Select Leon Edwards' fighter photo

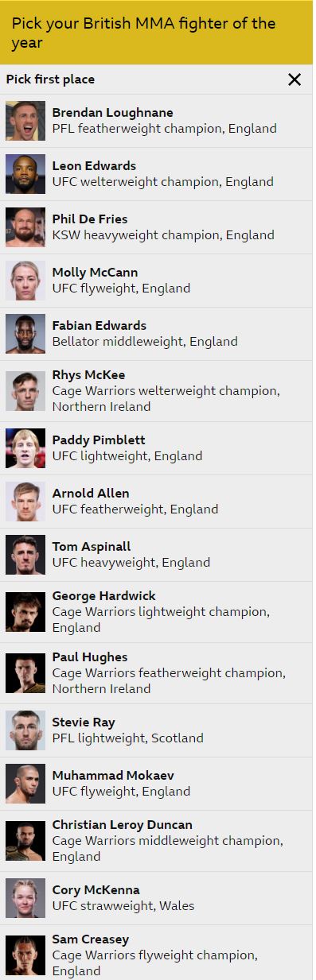coord(25,174)
